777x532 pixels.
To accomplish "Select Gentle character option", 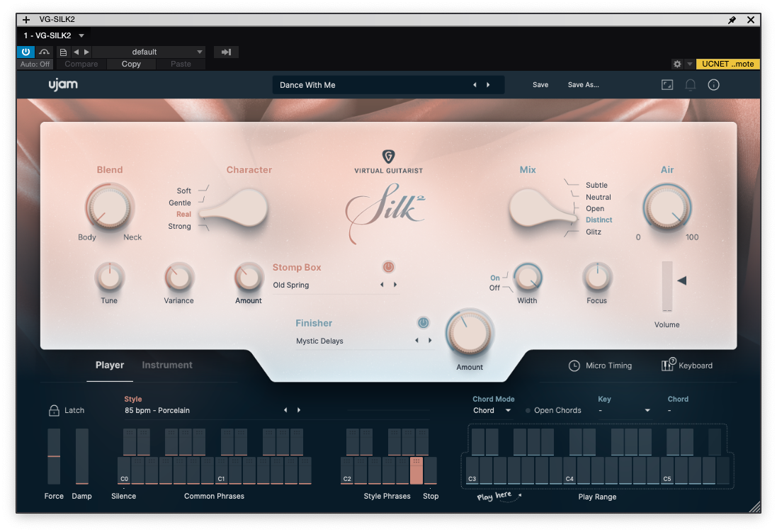I will [x=179, y=203].
